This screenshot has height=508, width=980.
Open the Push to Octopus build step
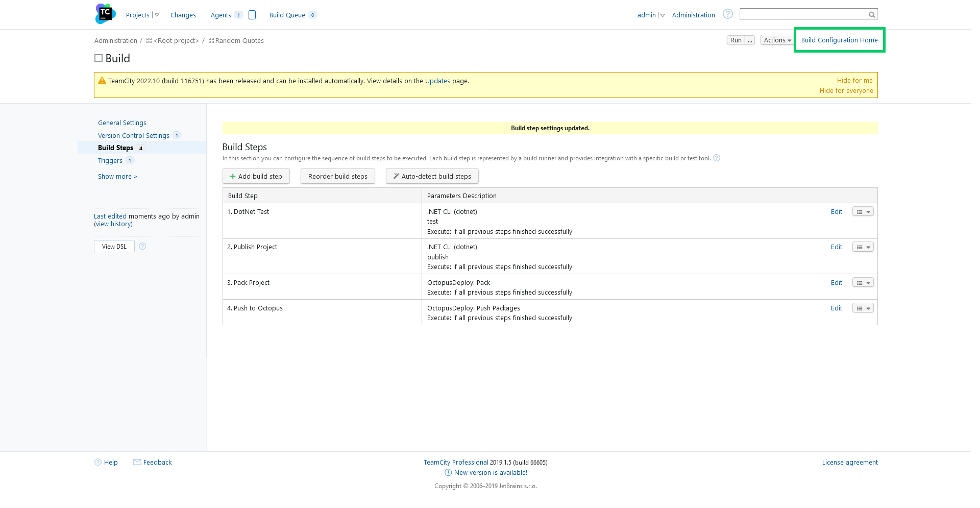click(x=258, y=308)
